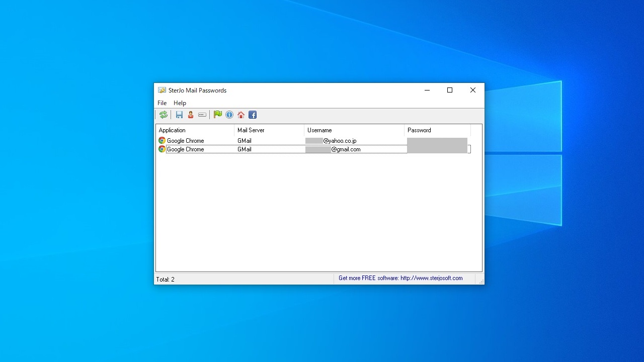The height and width of the screenshot is (362, 644).
Task: Maximize the SterJo Mail Passwords window
Action: 450,90
